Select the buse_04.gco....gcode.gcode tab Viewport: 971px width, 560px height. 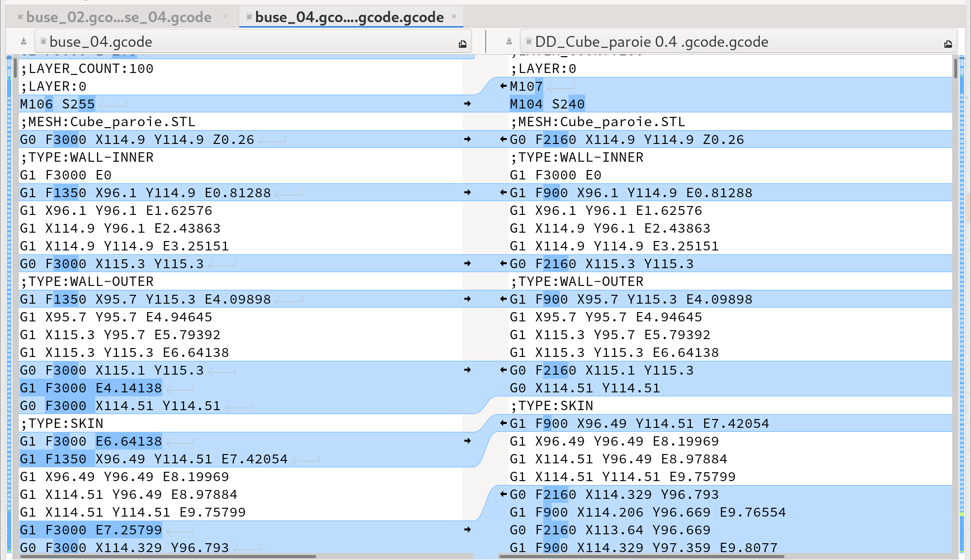point(349,17)
